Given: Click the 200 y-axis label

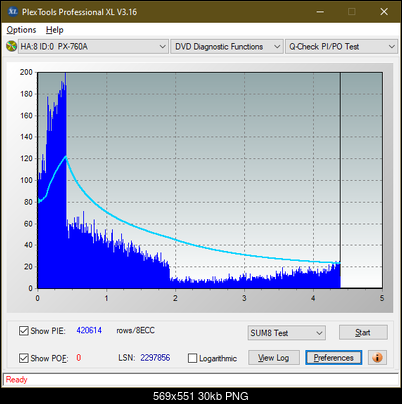Looking at the screenshot, I should pyautogui.click(x=26, y=72).
